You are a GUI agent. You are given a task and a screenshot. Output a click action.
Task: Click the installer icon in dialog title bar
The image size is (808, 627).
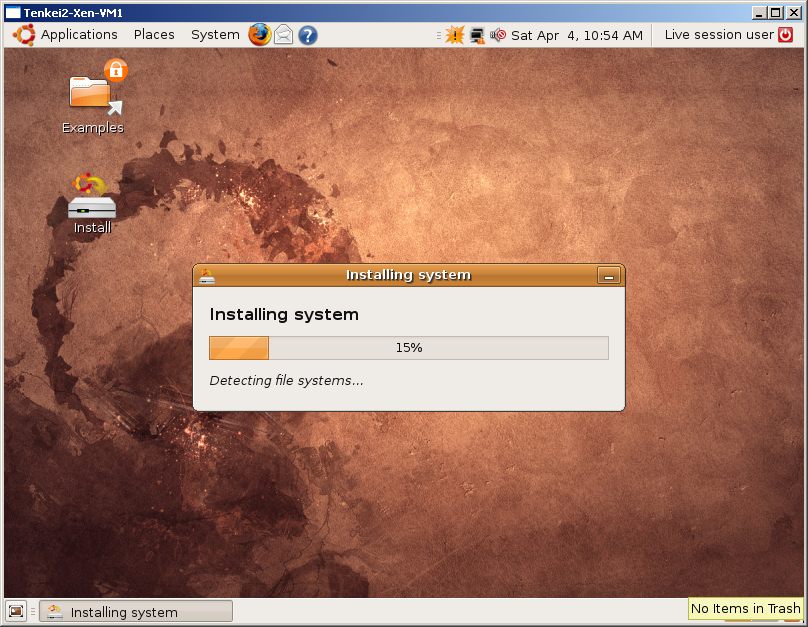tap(207, 276)
